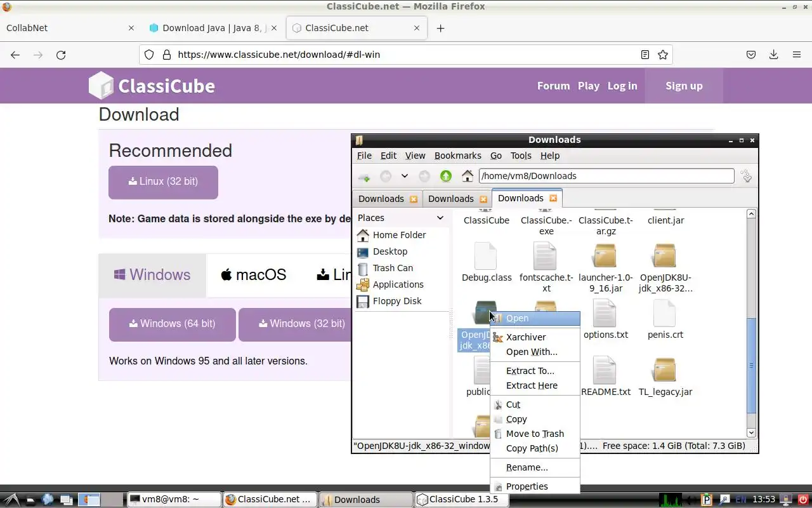Image resolution: width=812 pixels, height=508 pixels.
Task: Switch to vm8@vm8 terminal in taskbar
Action: pyautogui.click(x=174, y=500)
